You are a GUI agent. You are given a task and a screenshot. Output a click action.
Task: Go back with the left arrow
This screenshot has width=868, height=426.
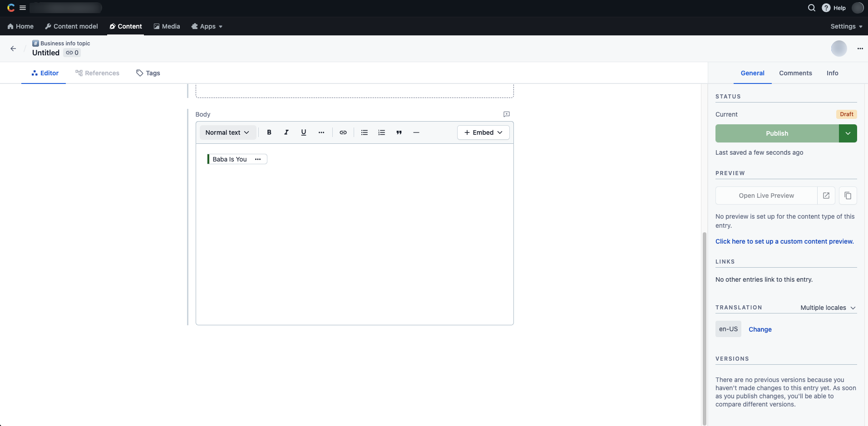(13, 49)
